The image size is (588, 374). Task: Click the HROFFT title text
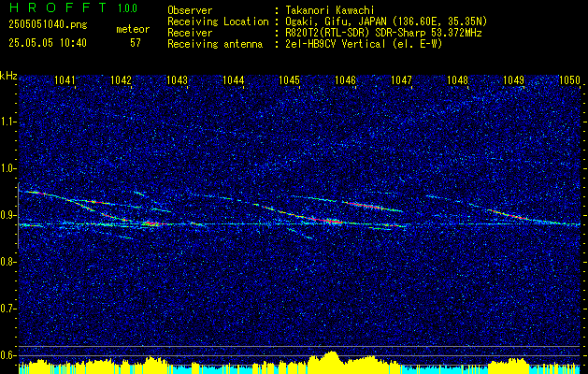coord(58,7)
